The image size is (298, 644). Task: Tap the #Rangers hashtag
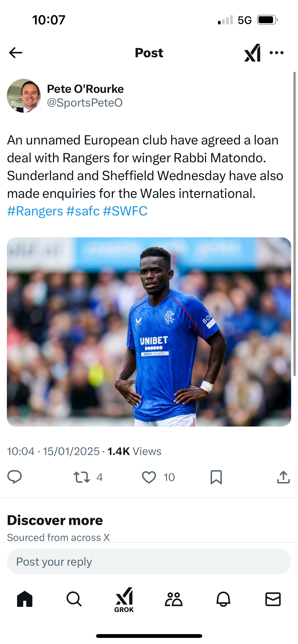(x=35, y=211)
